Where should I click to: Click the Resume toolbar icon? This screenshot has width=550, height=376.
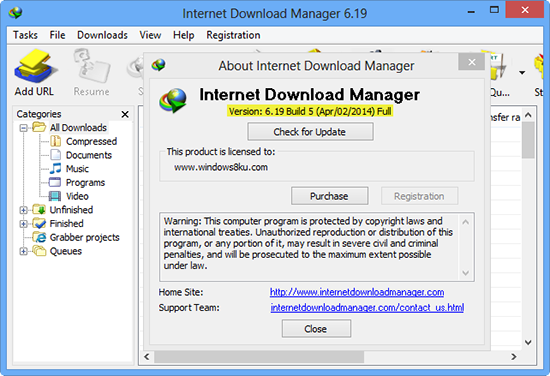click(x=91, y=67)
